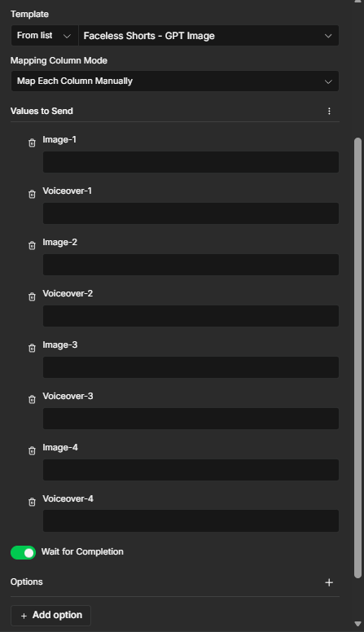Click the plus icon beside Options
Viewport: 364px width, 632px height.
coord(329,582)
